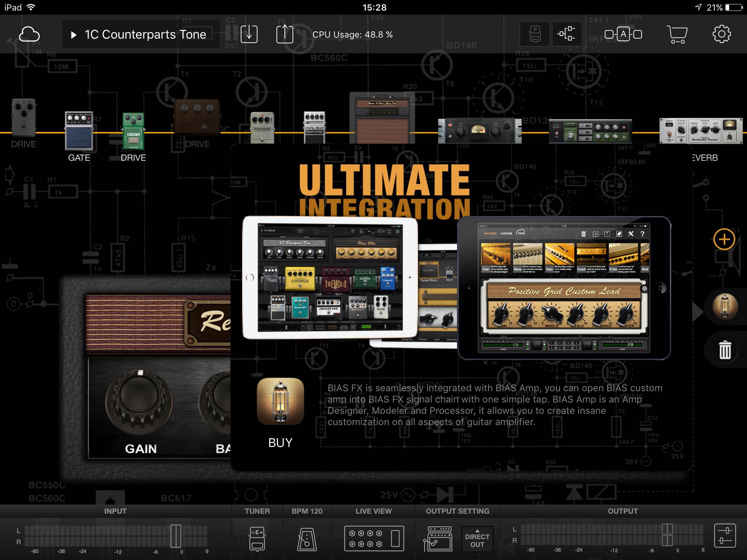
Task: Adjust the amp GAIN knob
Action: pos(140,402)
